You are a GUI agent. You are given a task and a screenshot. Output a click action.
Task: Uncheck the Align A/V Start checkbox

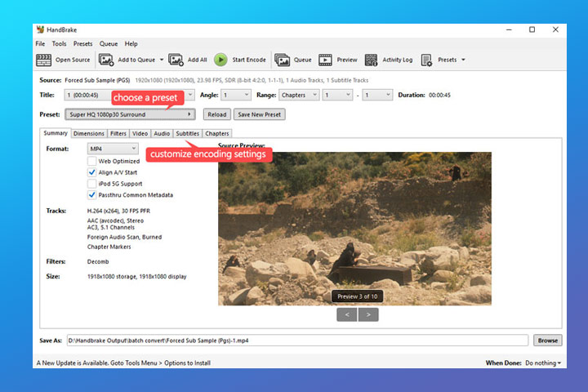coord(91,172)
